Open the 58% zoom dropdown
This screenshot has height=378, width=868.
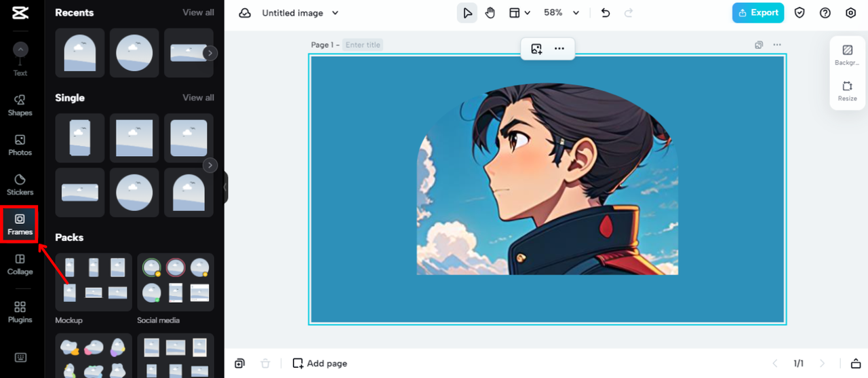click(x=561, y=13)
